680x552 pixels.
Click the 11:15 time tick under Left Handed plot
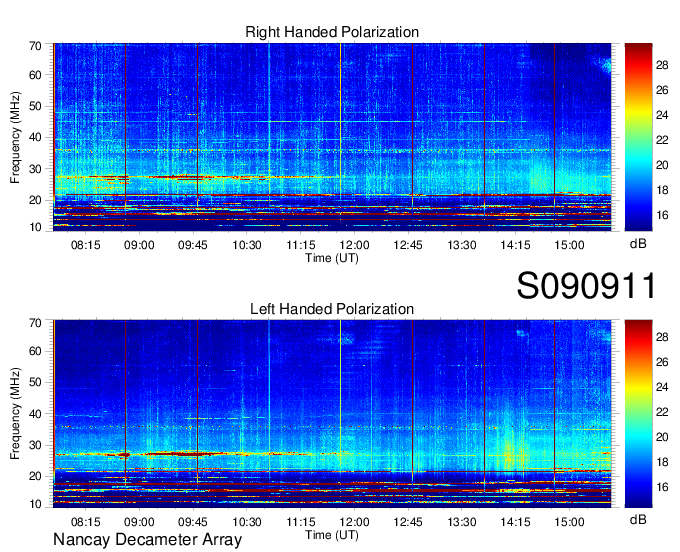click(x=301, y=522)
